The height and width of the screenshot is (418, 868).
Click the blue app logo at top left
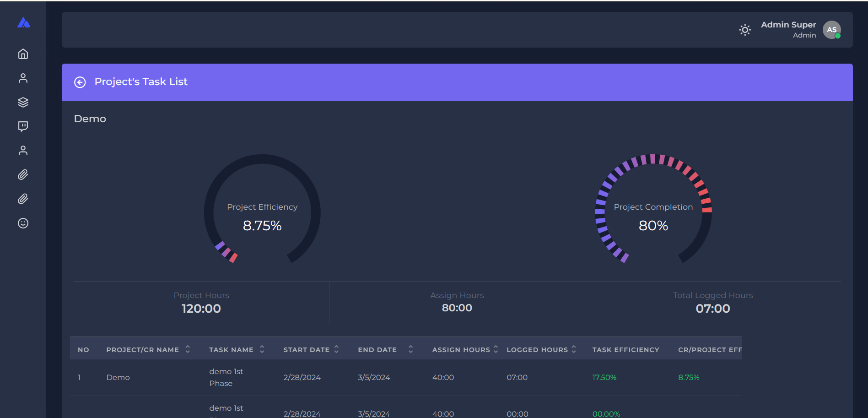pos(23,22)
